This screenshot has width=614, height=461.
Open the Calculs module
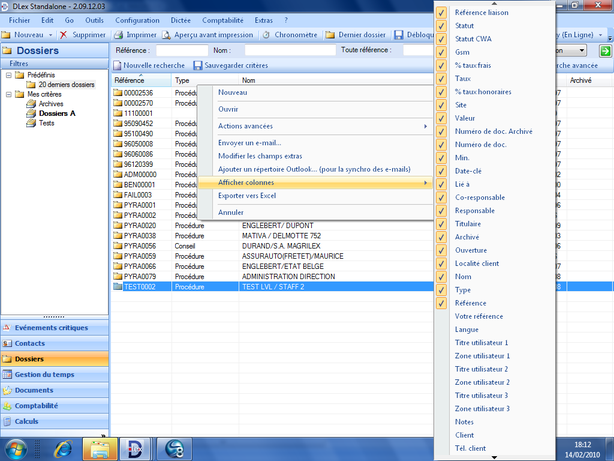27,421
